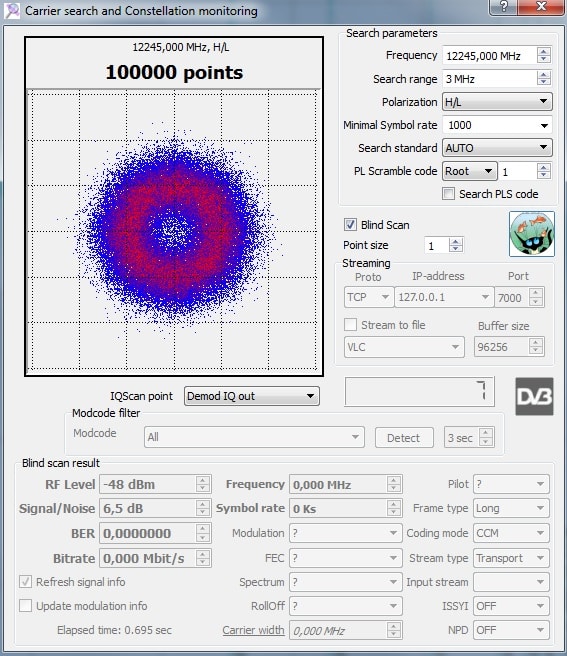Image resolution: width=567 pixels, height=656 pixels.
Task: Open the streaming Proto TCP dropdown
Action: (369, 297)
